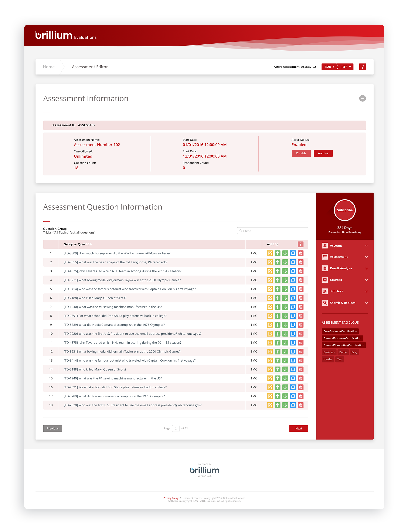Viewport: 408px width, 532px height.
Task: Move question row 1 down
Action: [x=285, y=253]
